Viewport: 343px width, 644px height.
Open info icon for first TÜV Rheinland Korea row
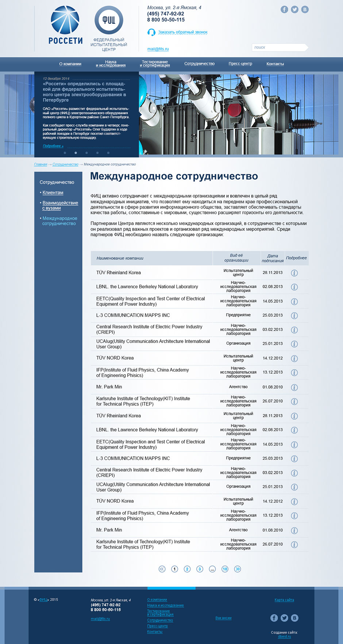pyautogui.click(x=294, y=273)
